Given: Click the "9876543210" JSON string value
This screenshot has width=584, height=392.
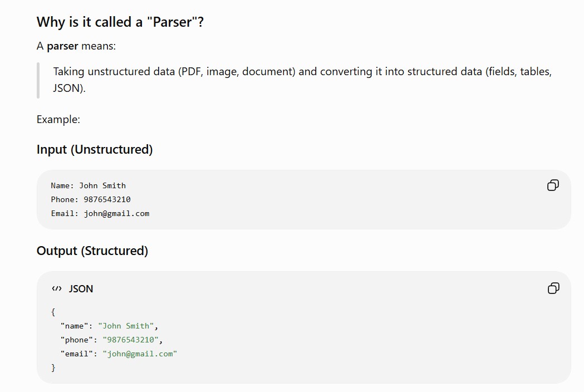Looking at the screenshot, I should coord(130,340).
